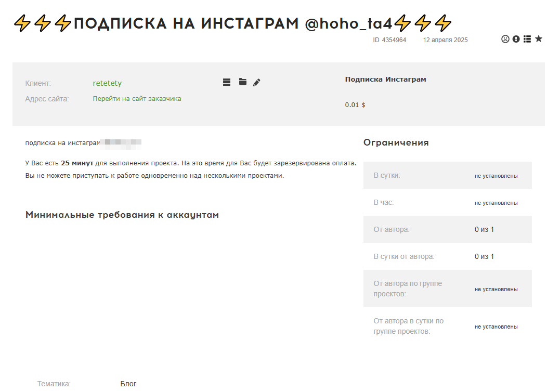560x392 pixels.
Task: Follow the 'Перейти на сайт заказчика' link
Action: tap(137, 99)
